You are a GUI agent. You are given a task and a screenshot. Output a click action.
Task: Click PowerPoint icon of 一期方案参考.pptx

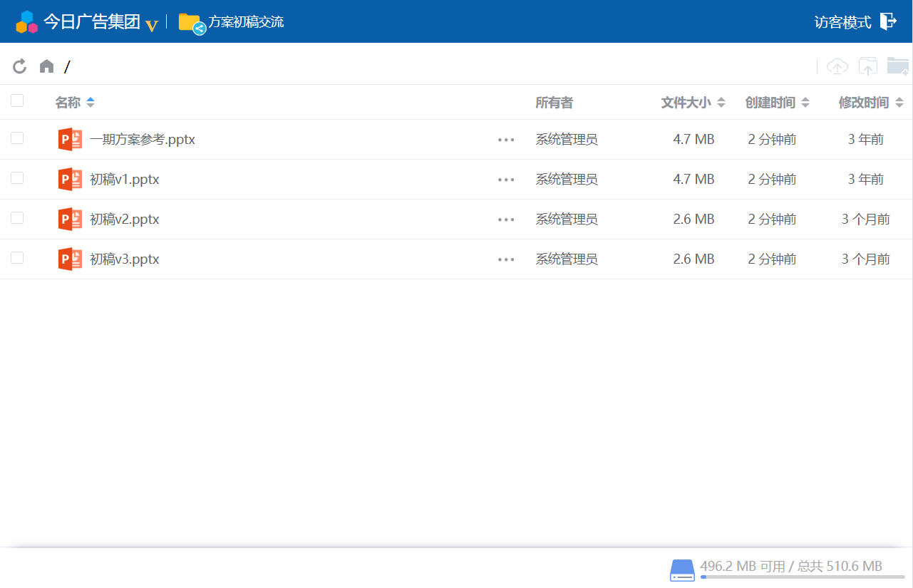70,139
